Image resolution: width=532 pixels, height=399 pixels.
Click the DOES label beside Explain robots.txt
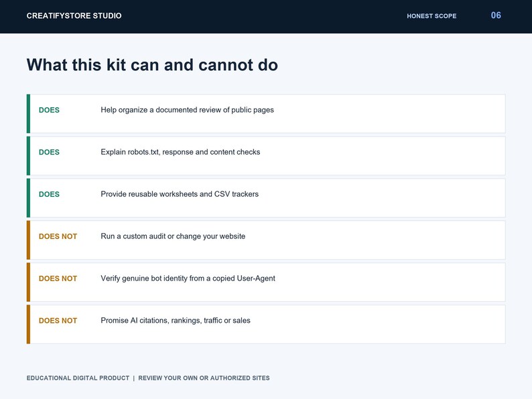pos(49,152)
